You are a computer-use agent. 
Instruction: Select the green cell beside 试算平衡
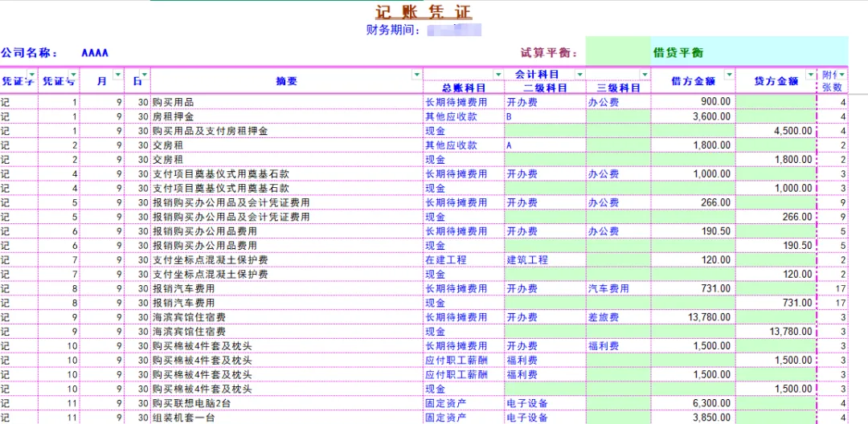point(618,51)
